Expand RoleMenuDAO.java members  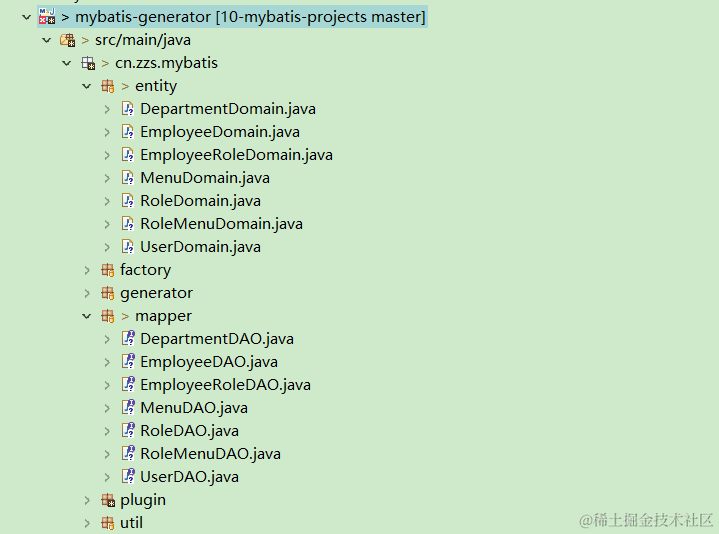pyautogui.click(x=107, y=454)
